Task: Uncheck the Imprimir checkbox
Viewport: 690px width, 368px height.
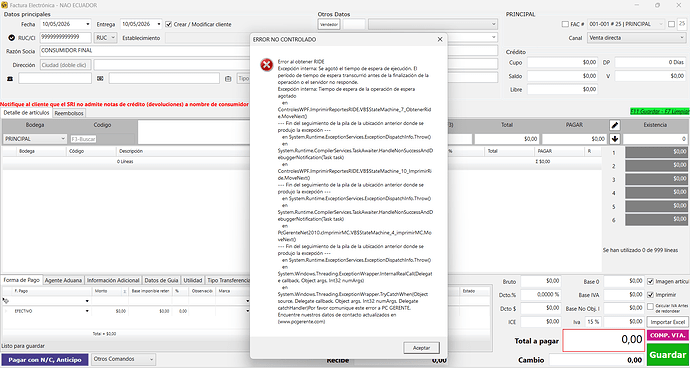Action: pos(650,294)
